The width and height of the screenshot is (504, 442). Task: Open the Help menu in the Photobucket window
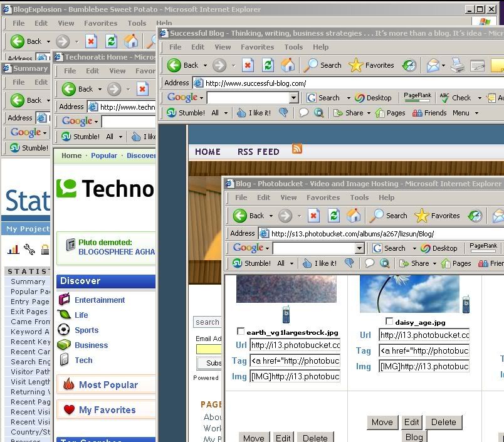(386, 197)
